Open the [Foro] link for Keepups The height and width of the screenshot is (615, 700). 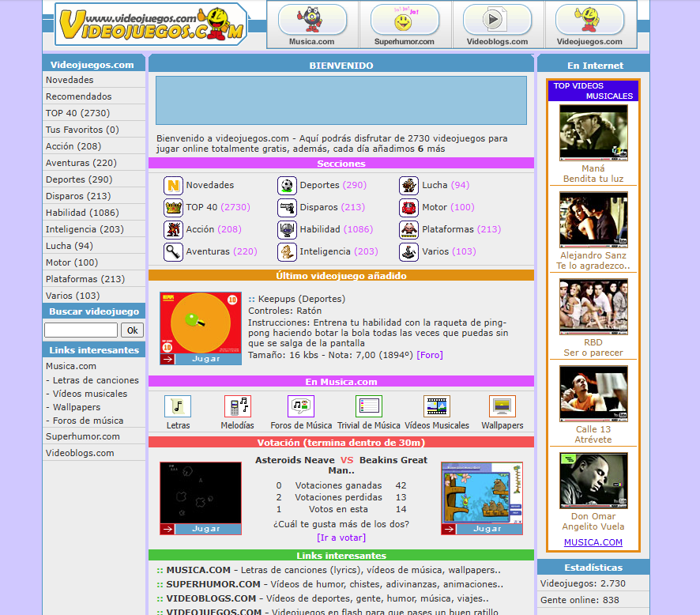point(430,355)
